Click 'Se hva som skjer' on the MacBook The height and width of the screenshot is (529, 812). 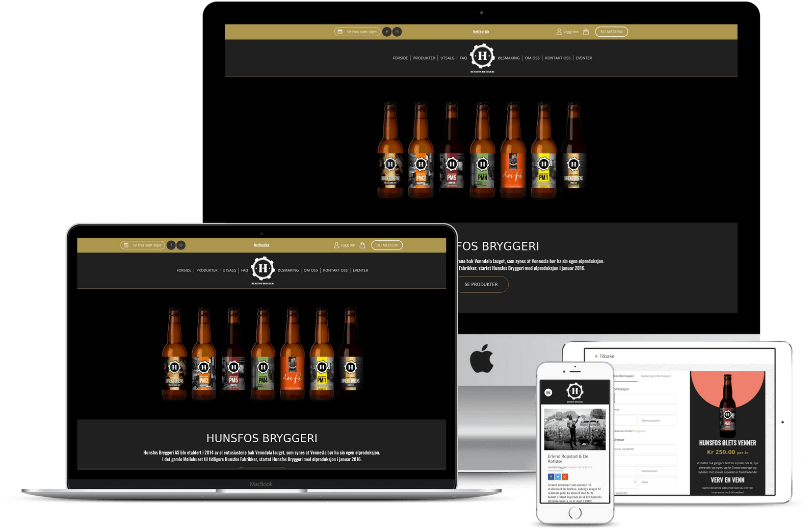[x=143, y=245]
